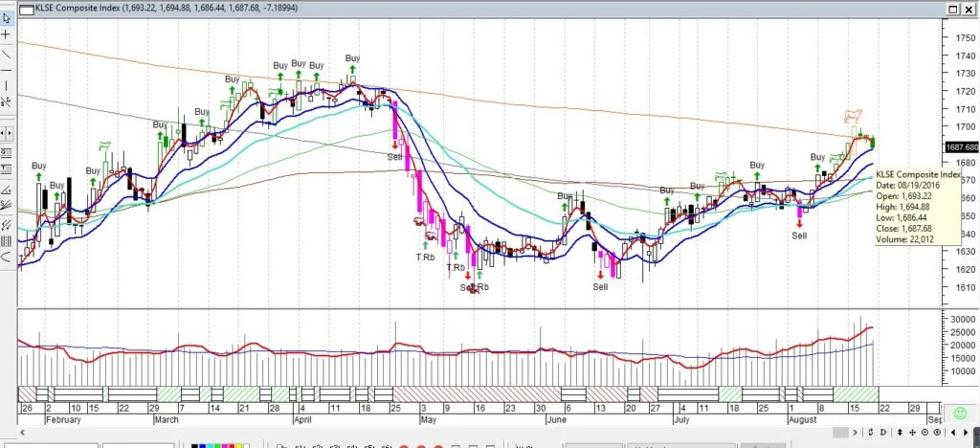Click the February month label

tap(63, 420)
